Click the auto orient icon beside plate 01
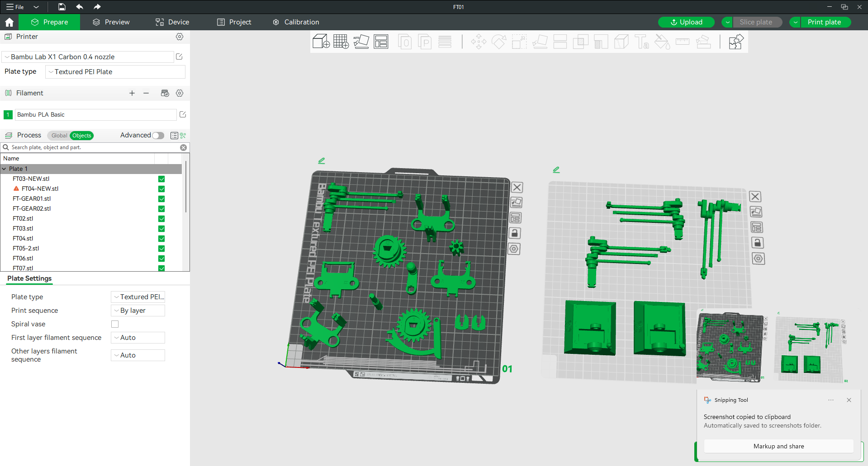868x466 pixels. click(x=516, y=202)
